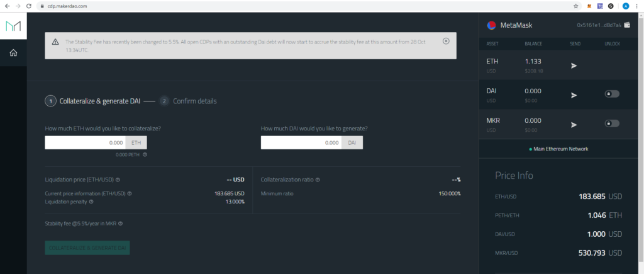Click the Minimum ratio 150.000% value
The height and width of the screenshot is (274, 644).
pos(450,193)
